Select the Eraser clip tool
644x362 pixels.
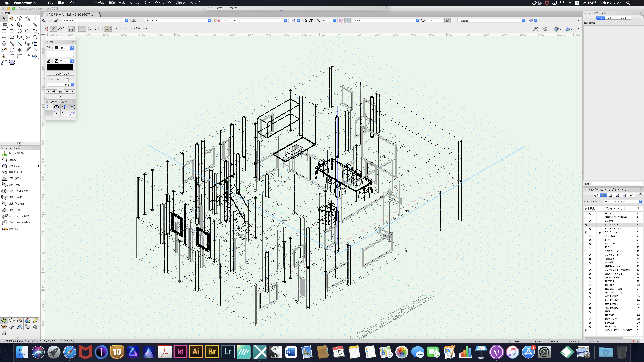(35, 56)
